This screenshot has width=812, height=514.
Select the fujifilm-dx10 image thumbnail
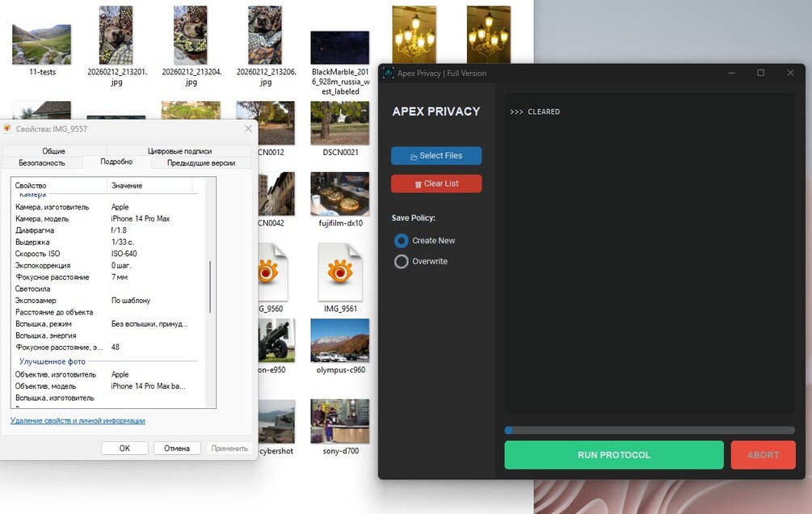339,194
